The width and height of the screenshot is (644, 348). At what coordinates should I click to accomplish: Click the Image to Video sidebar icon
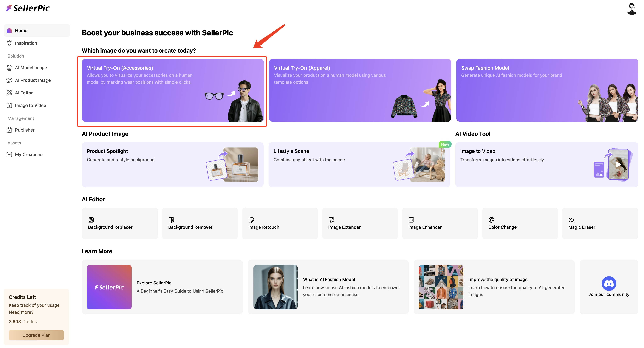click(9, 105)
